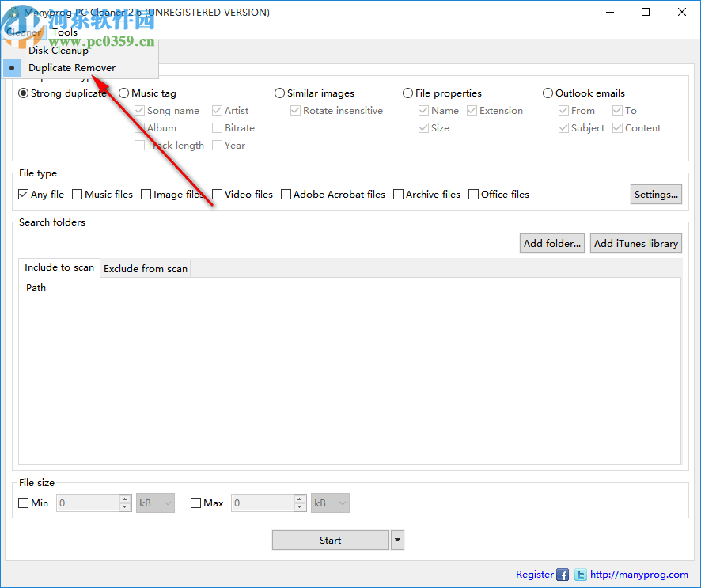Switch to Similar images mode
The width and height of the screenshot is (701, 588).
pyautogui.click(x=279, y=93)
